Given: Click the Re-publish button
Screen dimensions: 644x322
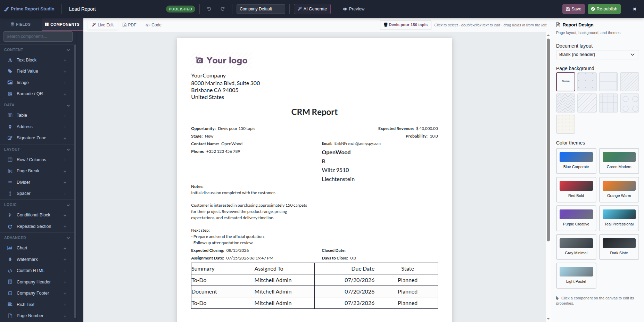Looking at the screenshot, I should pyautogui.click(x=604, y=9).
